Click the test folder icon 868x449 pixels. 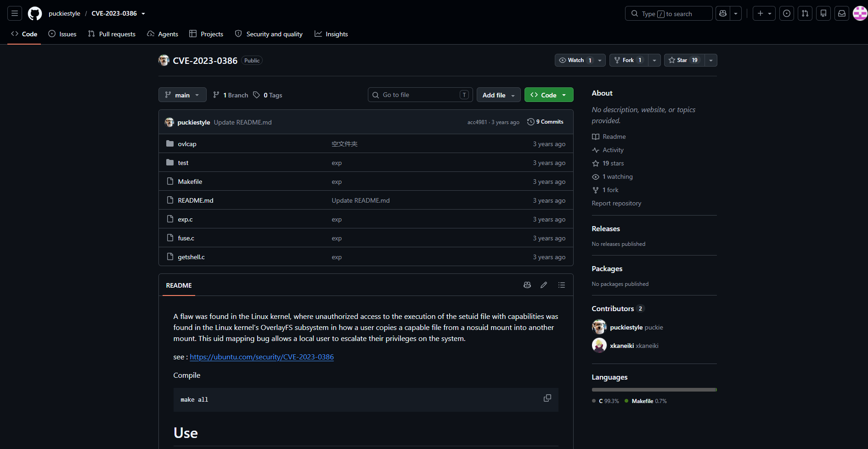coord(170,162)
